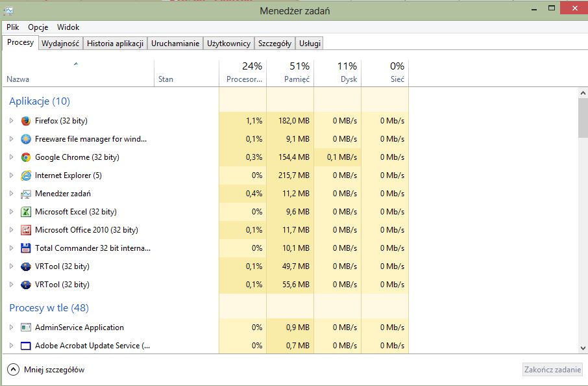588x386 pixels.
Task: Click the scrollbar down arrow
Action: point(583,348)
